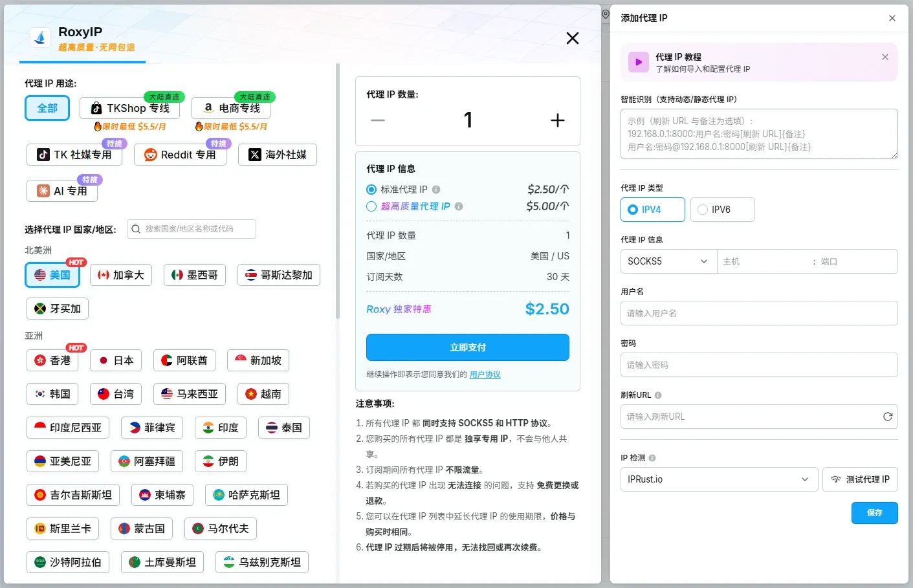The image size is (913, 588).
Task: Select the TKShop 专线 usage option
Action: click(x=129, y=108)
